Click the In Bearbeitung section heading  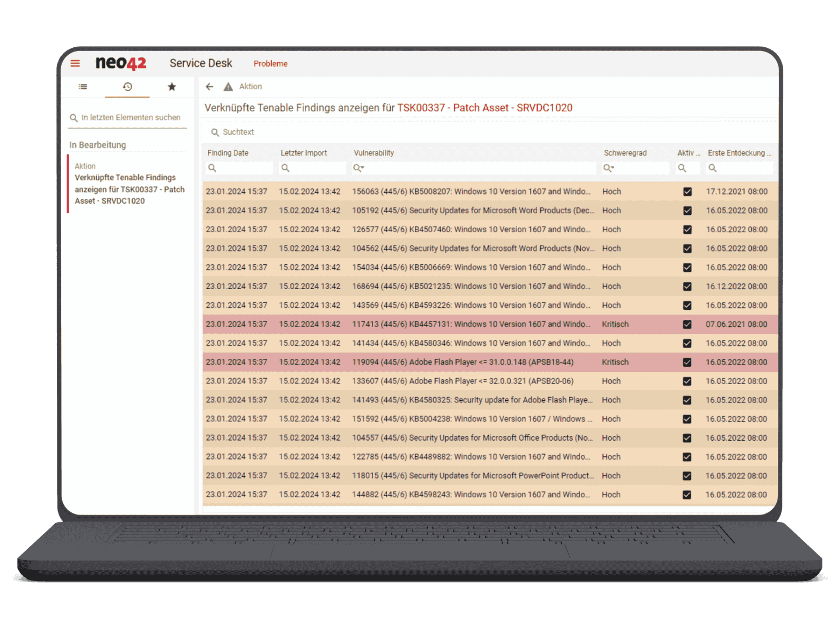98,145
